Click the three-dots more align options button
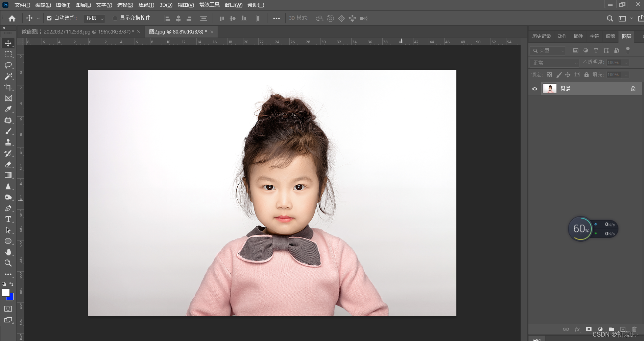 point(276,19)
